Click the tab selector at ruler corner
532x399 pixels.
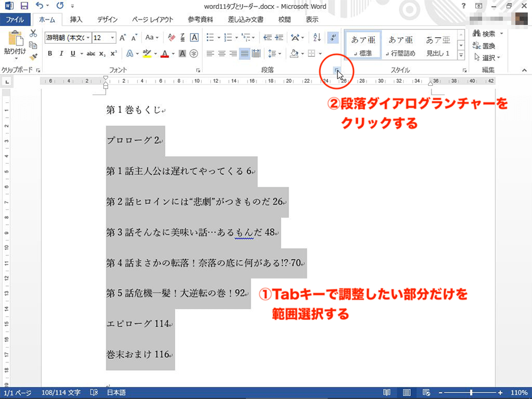click(x=7, y=82)
